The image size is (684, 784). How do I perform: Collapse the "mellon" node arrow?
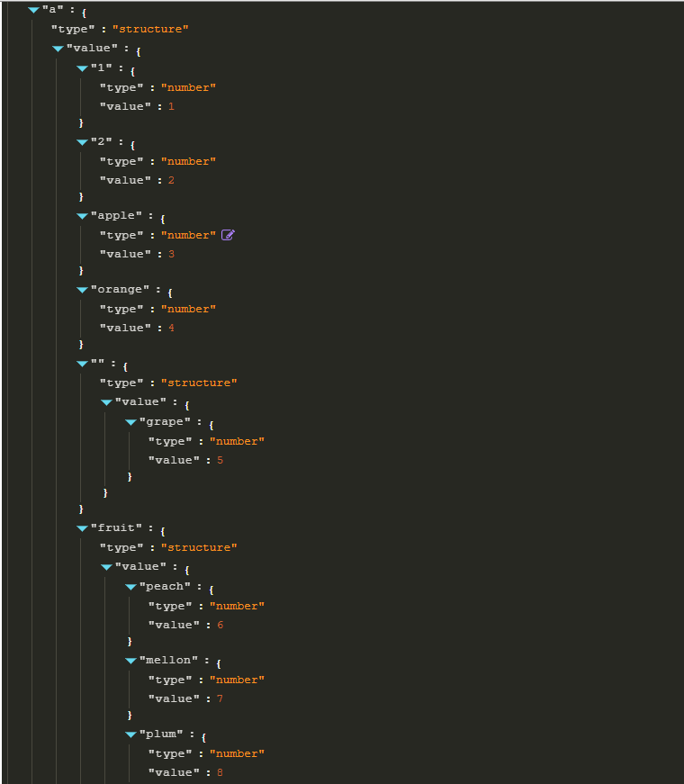[130, 661]
